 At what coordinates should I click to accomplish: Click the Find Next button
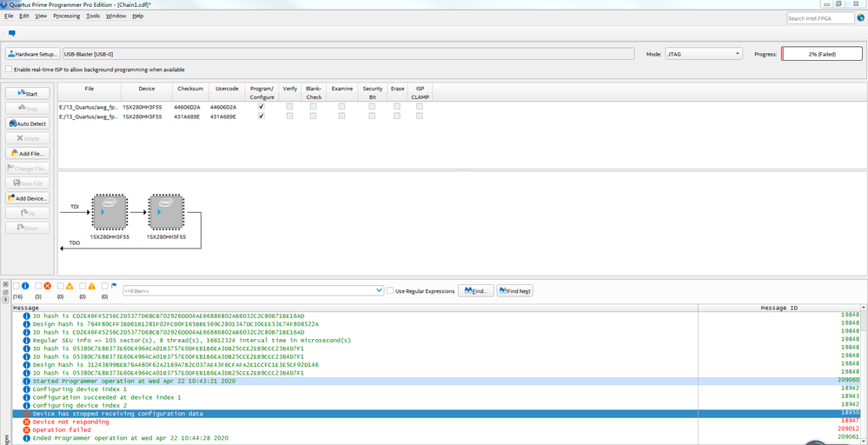click(x=514, y=290)
